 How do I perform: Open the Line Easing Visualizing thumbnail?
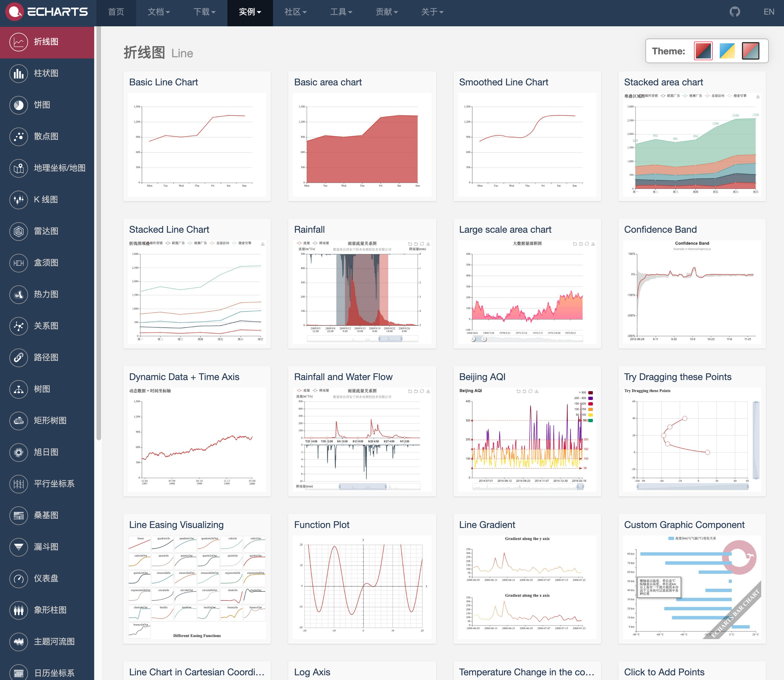coord(197,587)
